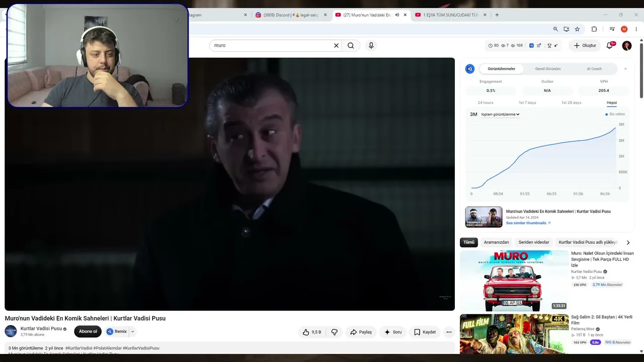
Task: Select the 1st 28 days range
Action: coord(571,103)
